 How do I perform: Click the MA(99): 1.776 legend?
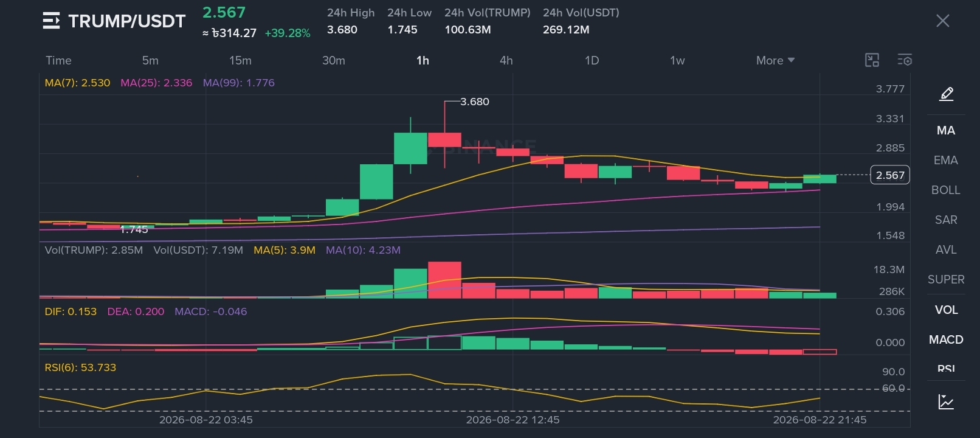coord(239,83)
